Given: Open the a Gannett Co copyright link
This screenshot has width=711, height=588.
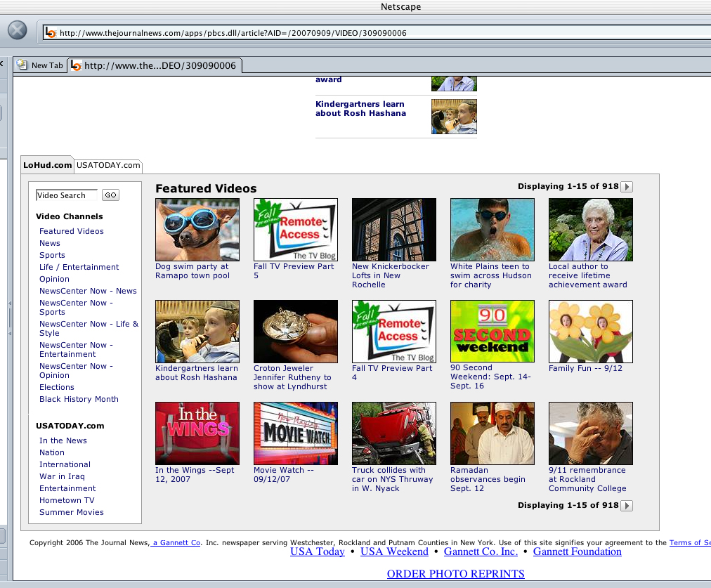Looking at the screenshot, I should (176, 542).
